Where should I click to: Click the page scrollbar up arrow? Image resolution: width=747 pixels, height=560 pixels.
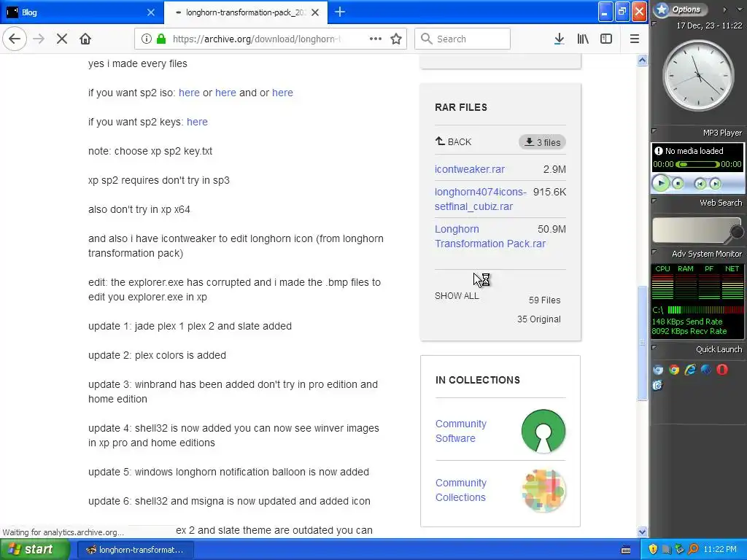(642, 60)
